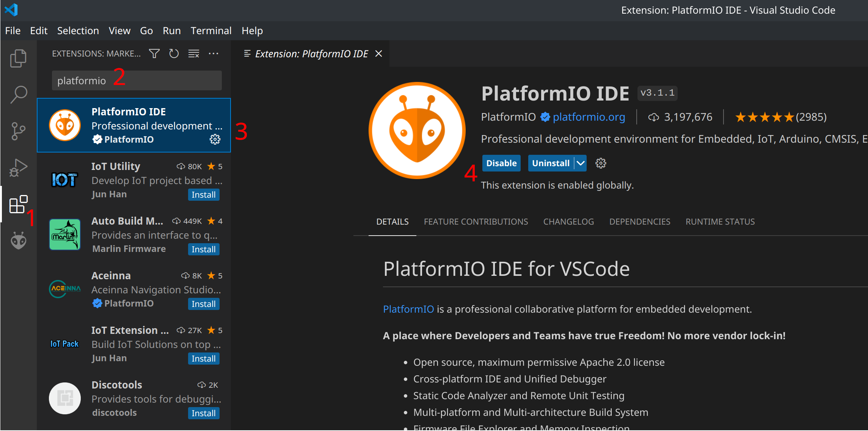The image size is (868, 431).
Task: Click the IoT Utility extension icon
Action: pos(64,180)
